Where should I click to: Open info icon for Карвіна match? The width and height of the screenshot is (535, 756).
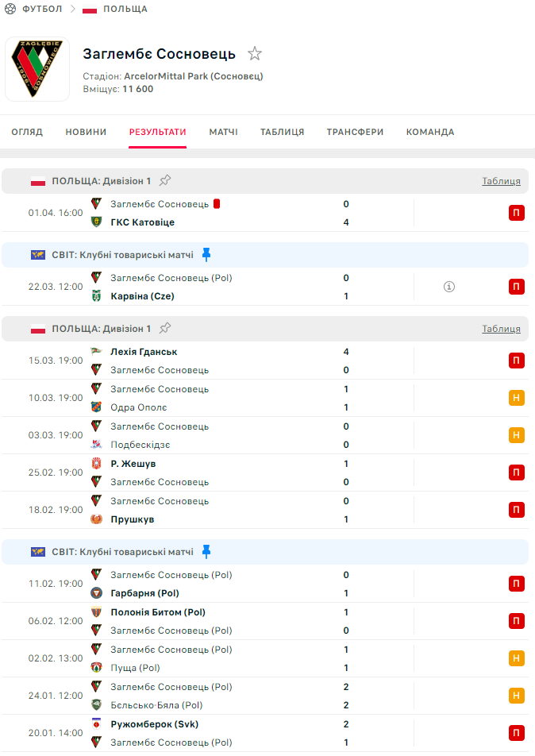point(448,287)
